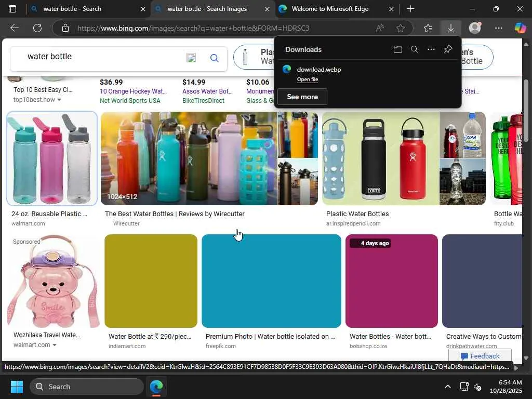Click the water bottle search input field

point(102,57)
